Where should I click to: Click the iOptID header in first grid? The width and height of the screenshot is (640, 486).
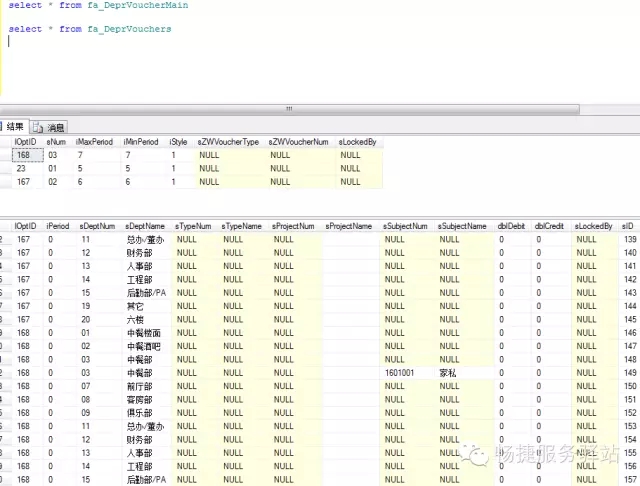pos(26,143)
